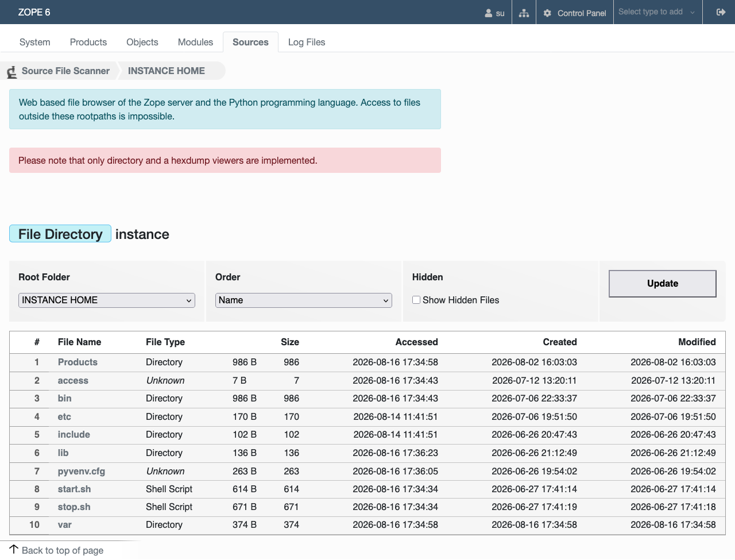735x560 pixels.
Task: Switch to the Modules tab
Action: point(195,42)
